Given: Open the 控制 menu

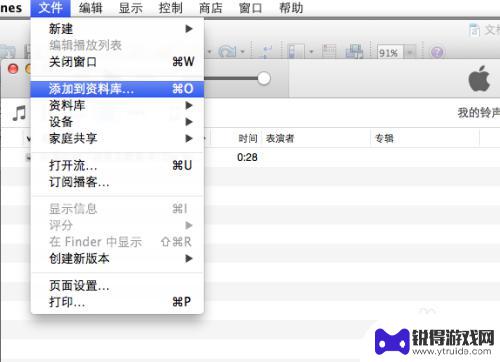Looking at the screenshot, I should tap(171, 8).
